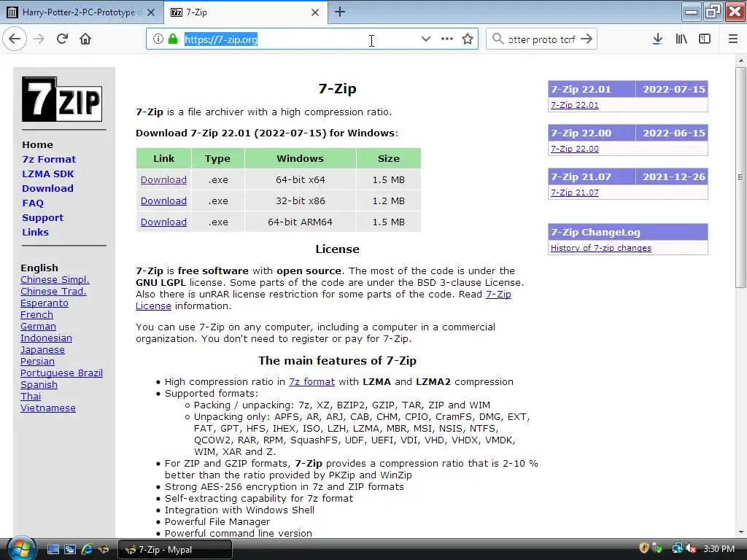Open the downloads panel
The image size is (747, 560).
(657, 39)
